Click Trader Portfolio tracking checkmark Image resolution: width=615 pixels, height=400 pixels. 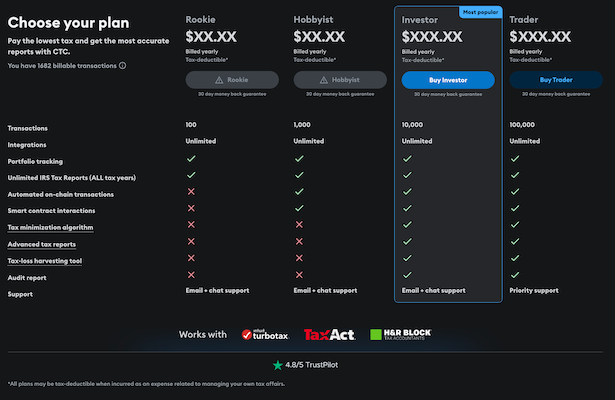(515, 158)
